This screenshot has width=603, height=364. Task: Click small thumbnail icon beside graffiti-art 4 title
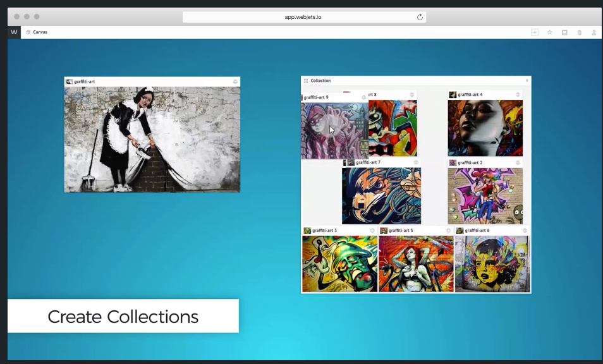pos(453,95)
